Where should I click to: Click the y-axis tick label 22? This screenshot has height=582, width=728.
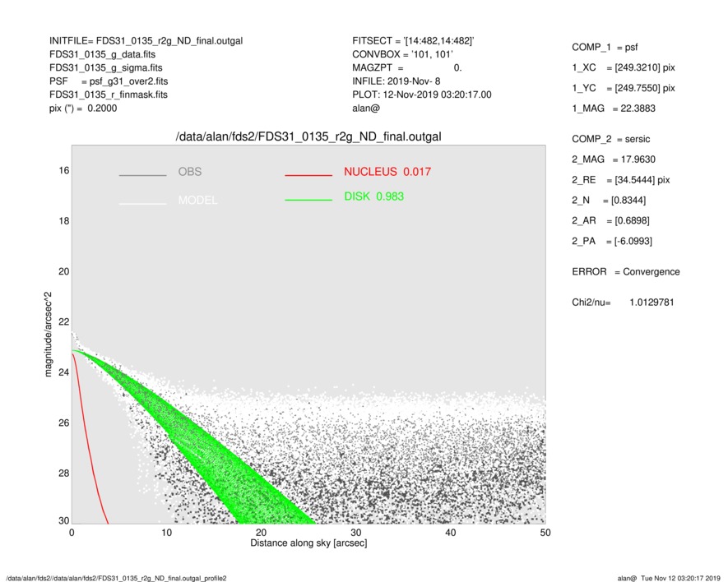64,322
